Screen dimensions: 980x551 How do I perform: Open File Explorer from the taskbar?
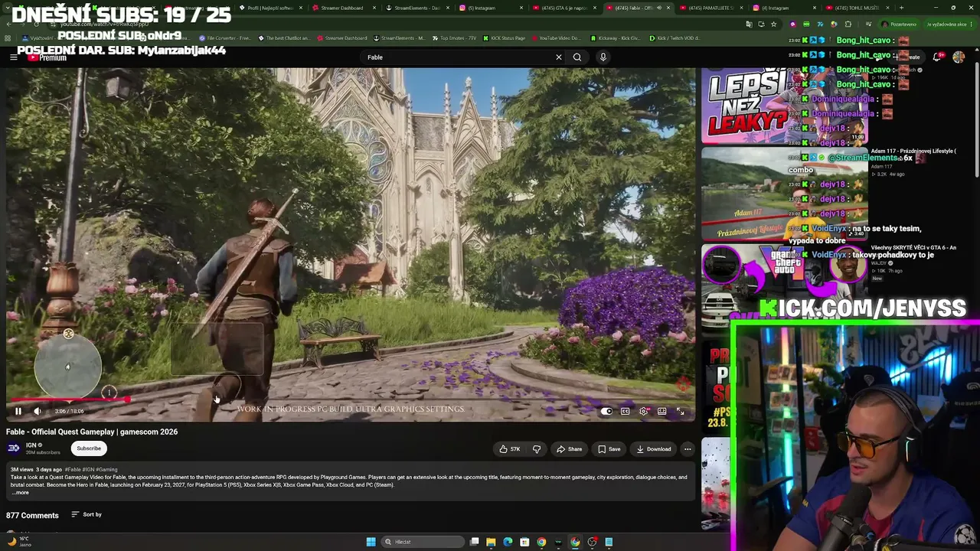491,542
